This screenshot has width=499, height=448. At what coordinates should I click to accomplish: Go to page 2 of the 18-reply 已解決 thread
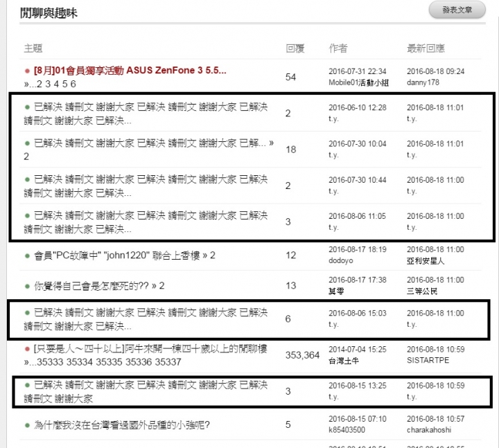[x=26, y=156]
